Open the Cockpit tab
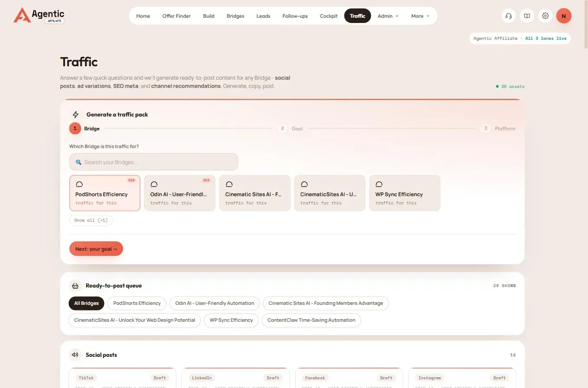This screenshot has width=588, height=388. point(328,16)
